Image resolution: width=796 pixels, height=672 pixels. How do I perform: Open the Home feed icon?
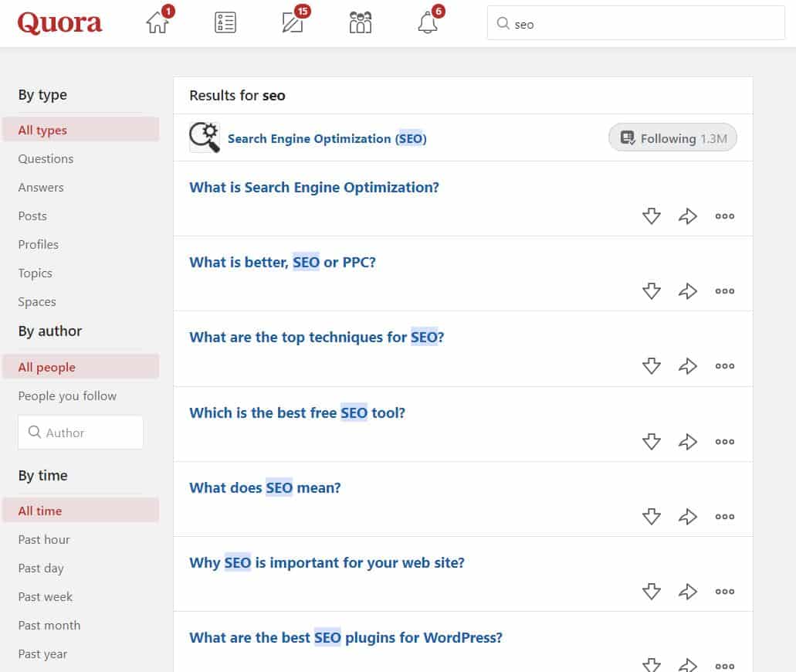tap(158, 22)
